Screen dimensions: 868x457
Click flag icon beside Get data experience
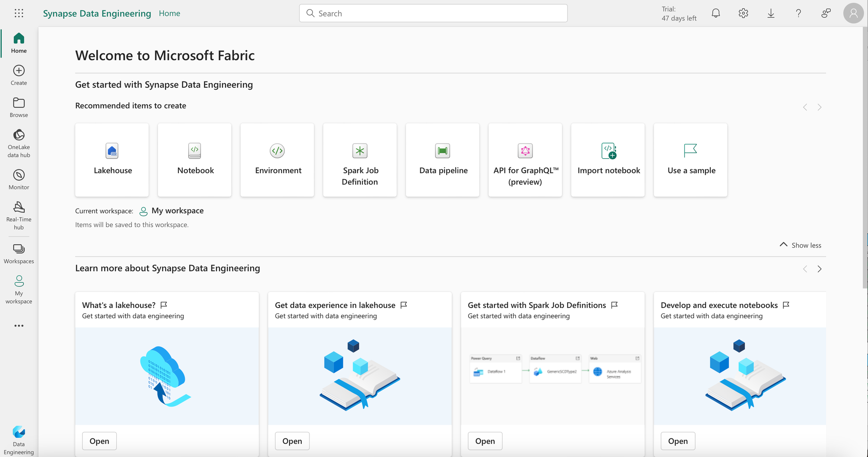(x=404, y=305)
